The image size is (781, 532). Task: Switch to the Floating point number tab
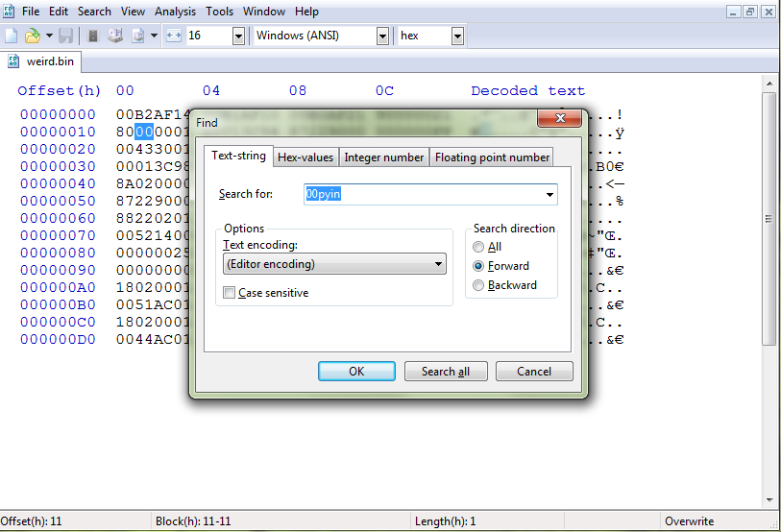click(x=492, y=157)
